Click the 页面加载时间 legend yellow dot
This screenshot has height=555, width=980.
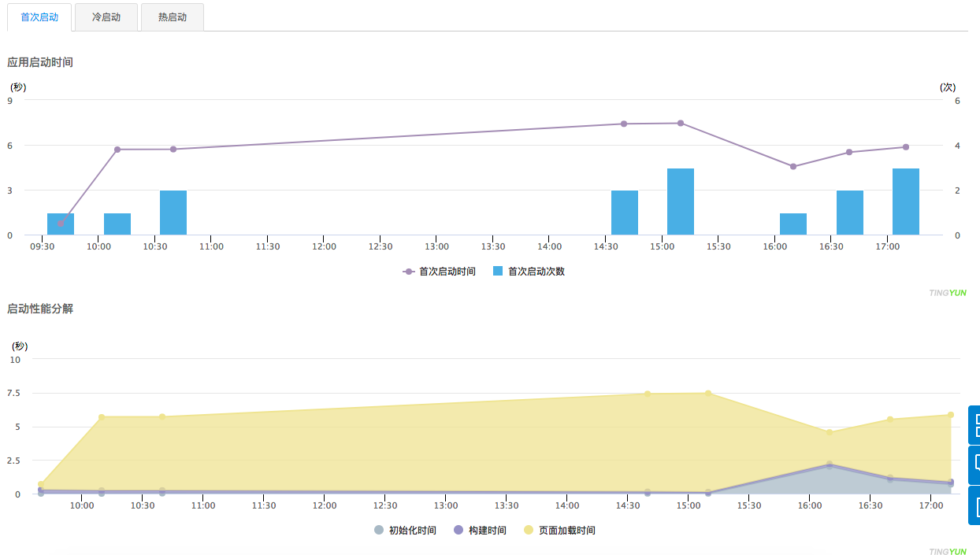pyautogui.click(x=529, y=531)
